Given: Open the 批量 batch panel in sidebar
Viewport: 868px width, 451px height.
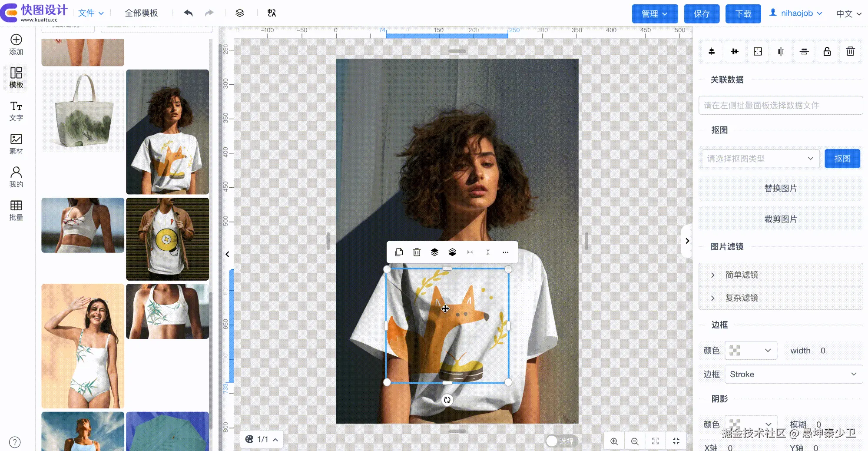Looking at the screenshot, I should point(16,210).
